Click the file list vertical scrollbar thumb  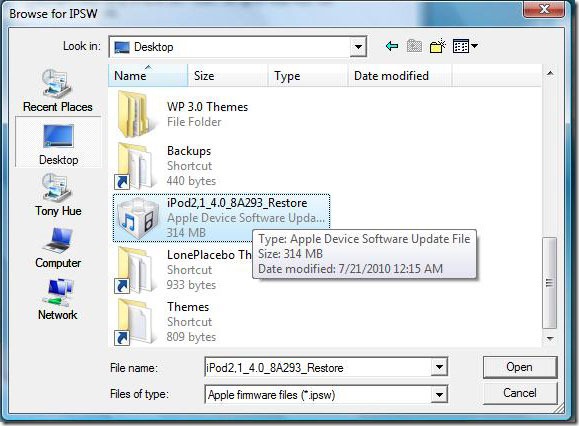(x=549, y=283)
